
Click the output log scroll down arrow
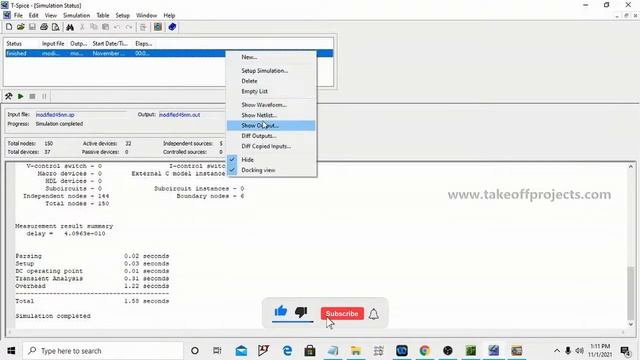(631, 324)
